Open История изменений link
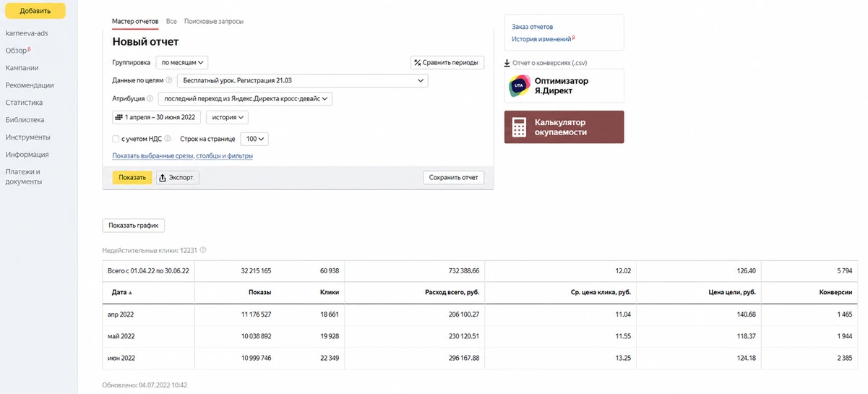The image size is (868, 394). point(542,39)
